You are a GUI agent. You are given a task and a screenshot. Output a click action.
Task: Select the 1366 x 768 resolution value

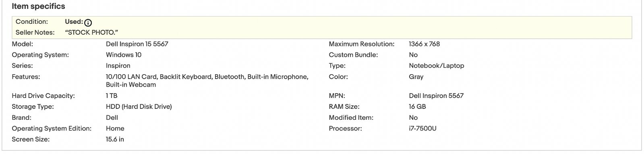tap(424, 44)
